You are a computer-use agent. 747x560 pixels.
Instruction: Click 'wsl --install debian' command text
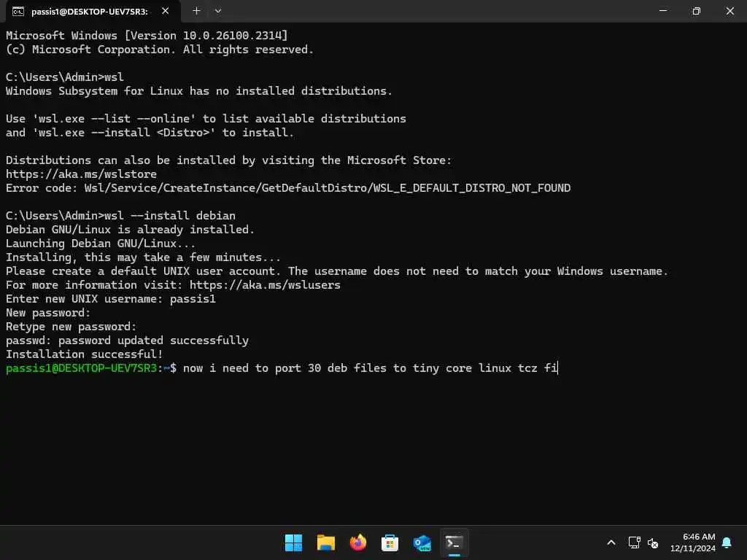pyautogui.click(x=170, y=216)
